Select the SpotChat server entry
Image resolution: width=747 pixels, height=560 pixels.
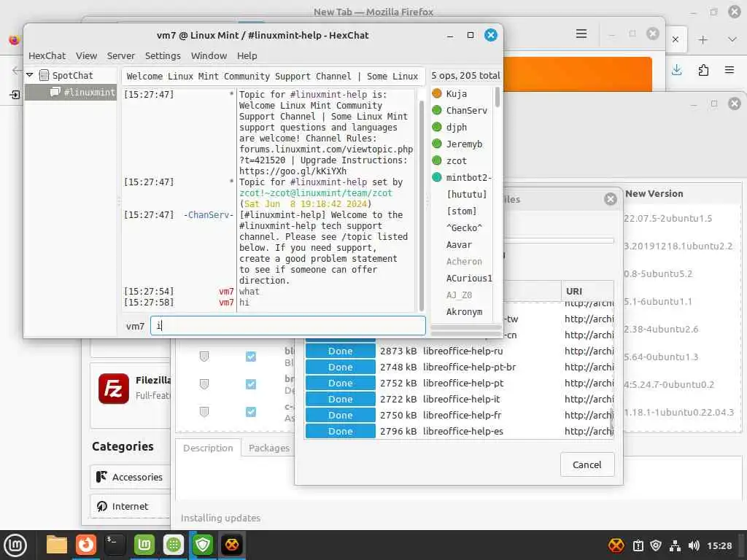point(72,75)
